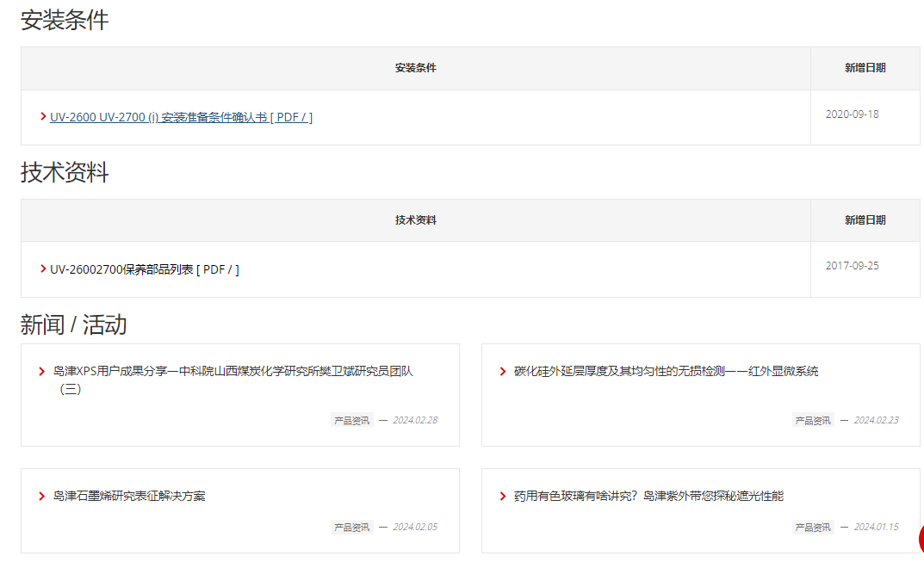The width and height of the screenshot is (924, 562).
Task: Open 碳化硅外延层厚度 news article
Action: point(666,371)
